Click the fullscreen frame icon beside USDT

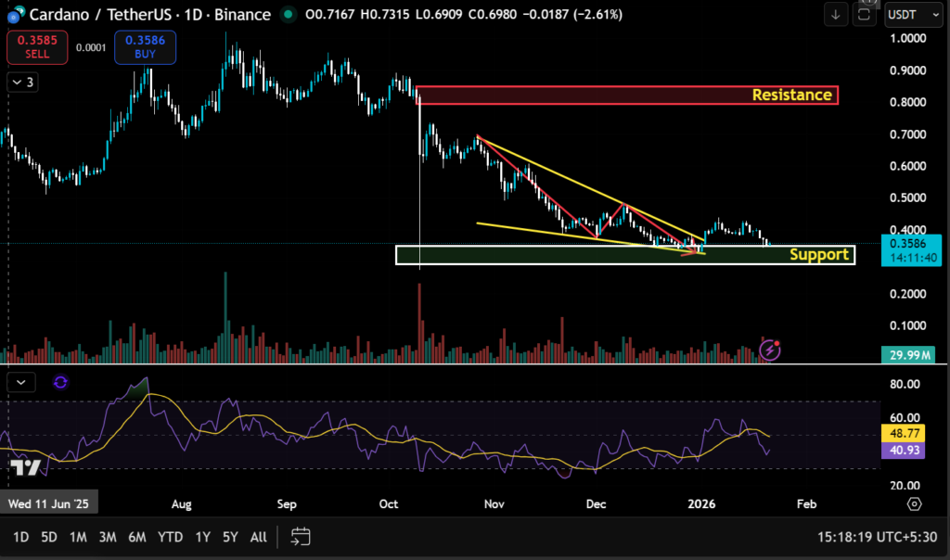pos(864,15)
